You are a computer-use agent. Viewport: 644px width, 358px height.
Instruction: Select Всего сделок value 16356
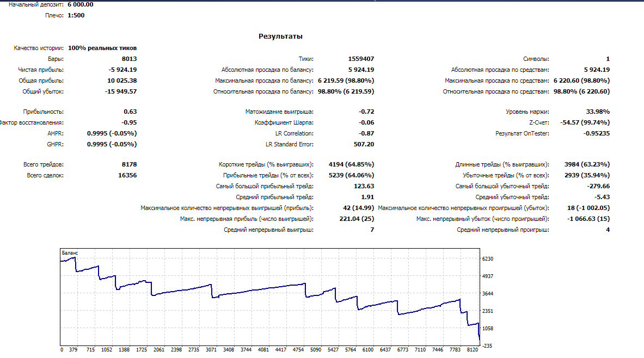click(127, 175)
